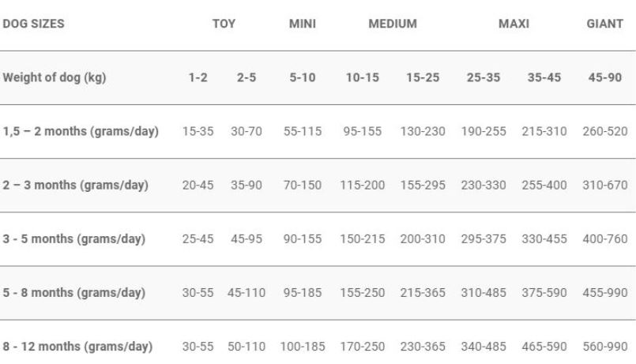Viewport: 636px width, 364px height.
Task: Click the 45-90 weight range cell
Action: pyautogui.click(x=604, y=77)
